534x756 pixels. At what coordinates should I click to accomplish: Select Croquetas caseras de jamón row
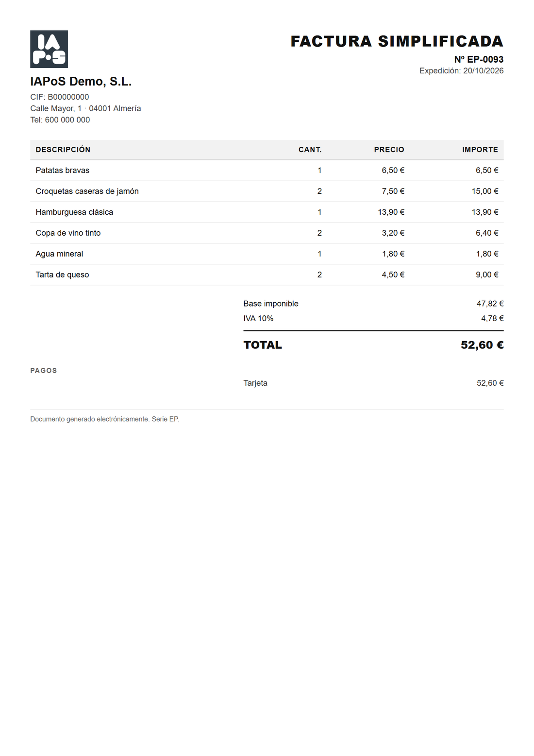(x=267, y=191)
